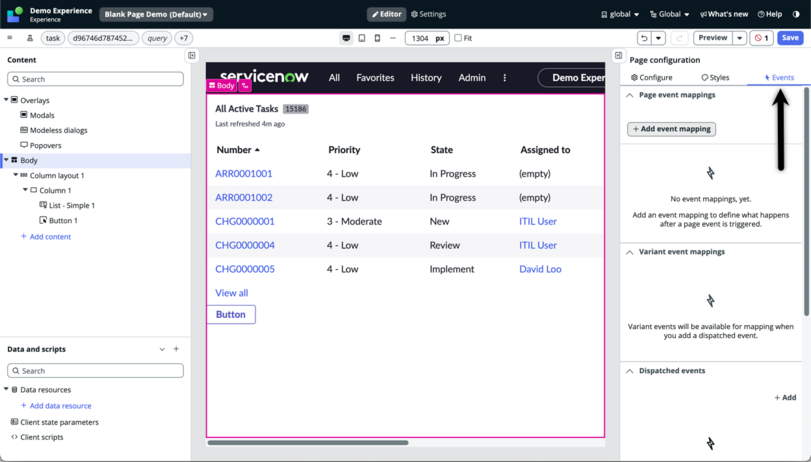Click the right panel vertical scrollbar

coord(807,202)
